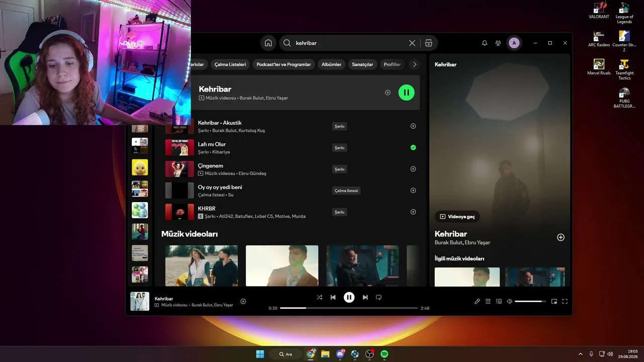The width and height of the screenshot is (644, 362).
Task: Open the lyrics microphone icon
Action: pos(477,302)
